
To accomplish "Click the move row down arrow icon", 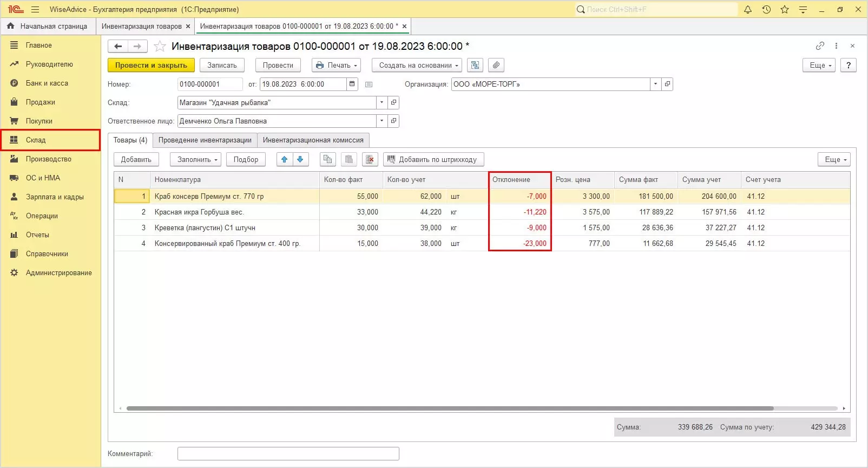I will [300, 159].
